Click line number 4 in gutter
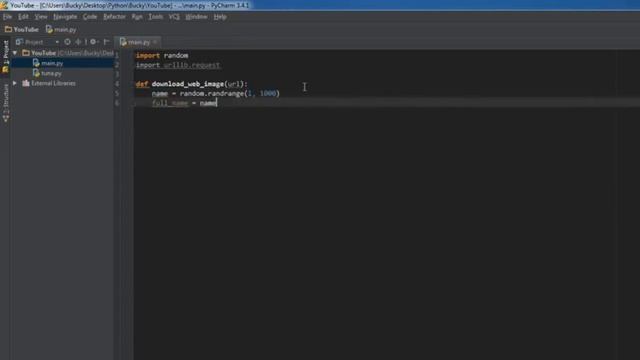640x360 pixels. [x=117, y=84]
